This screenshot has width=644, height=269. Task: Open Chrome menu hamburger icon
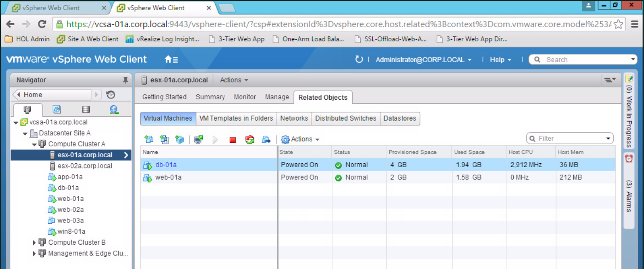coord(634,24)
